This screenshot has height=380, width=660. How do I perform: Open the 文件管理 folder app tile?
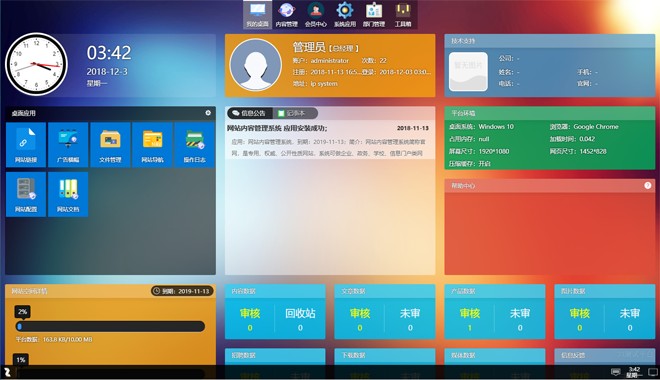point(110,145)
